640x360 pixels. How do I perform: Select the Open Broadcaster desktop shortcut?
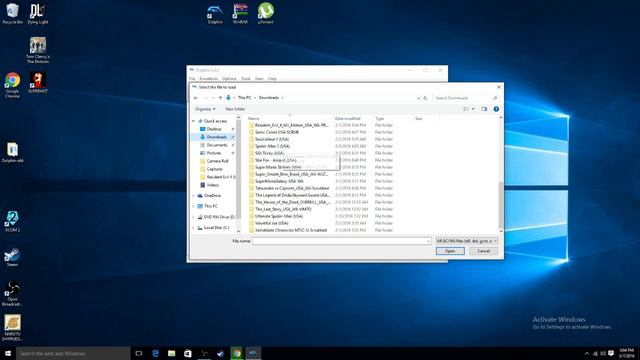pos(12,293)
